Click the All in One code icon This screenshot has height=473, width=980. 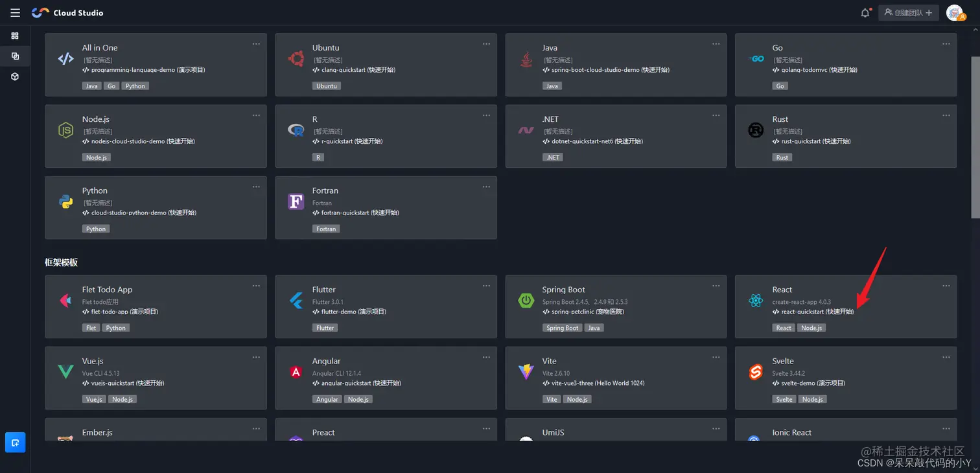[65, 59]
